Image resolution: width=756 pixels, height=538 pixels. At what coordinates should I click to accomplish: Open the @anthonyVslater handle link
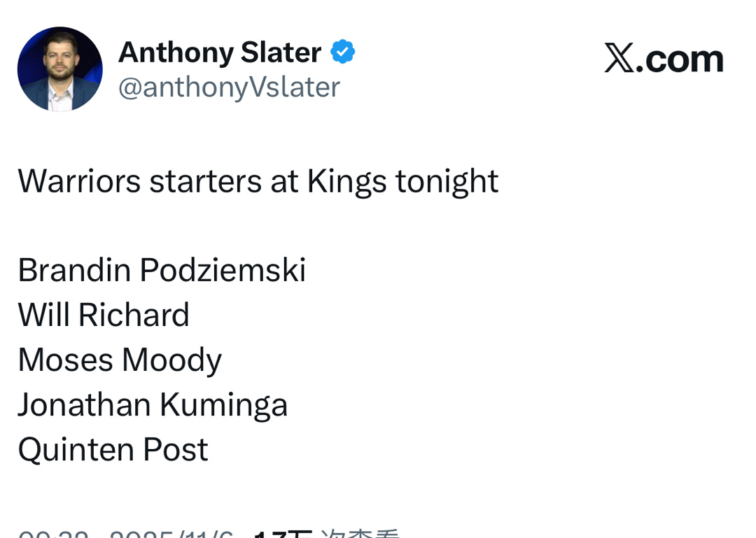[x=228, y=87]
